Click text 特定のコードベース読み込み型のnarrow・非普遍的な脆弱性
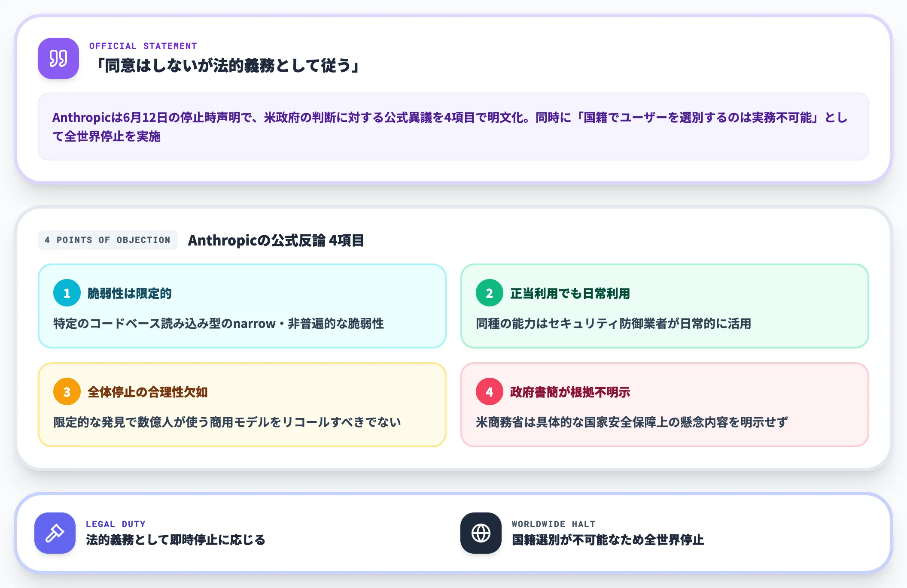This screenshot has width=907, height=588. pos(219,323)
